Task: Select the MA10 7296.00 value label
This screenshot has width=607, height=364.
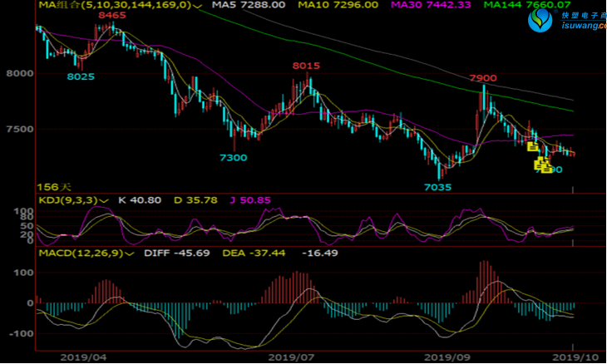Action: tap(338, 5)
